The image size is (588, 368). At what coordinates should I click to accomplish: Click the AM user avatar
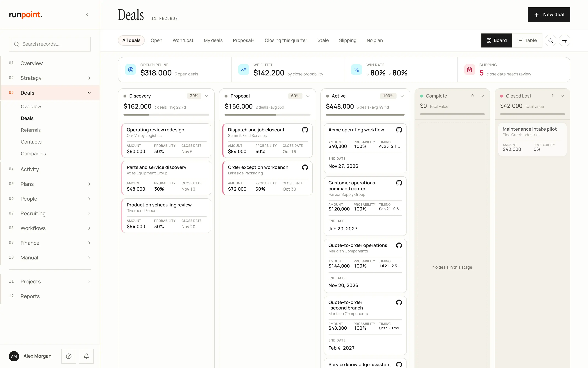point(14,356)
